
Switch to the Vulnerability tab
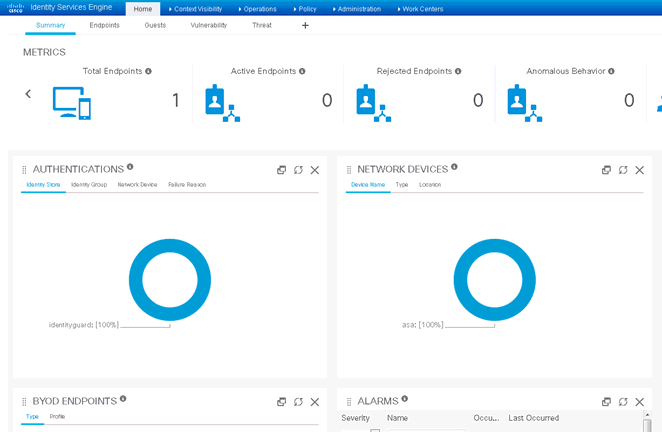208,25
